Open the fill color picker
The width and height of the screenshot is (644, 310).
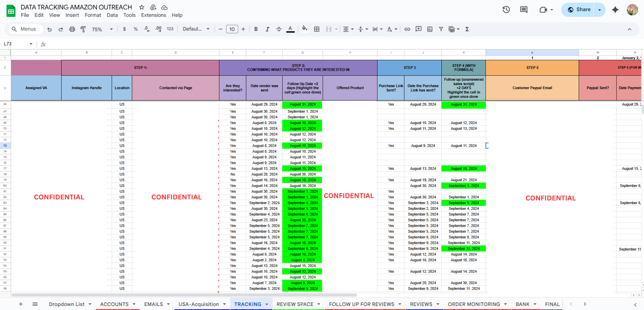tap(305, 29)
